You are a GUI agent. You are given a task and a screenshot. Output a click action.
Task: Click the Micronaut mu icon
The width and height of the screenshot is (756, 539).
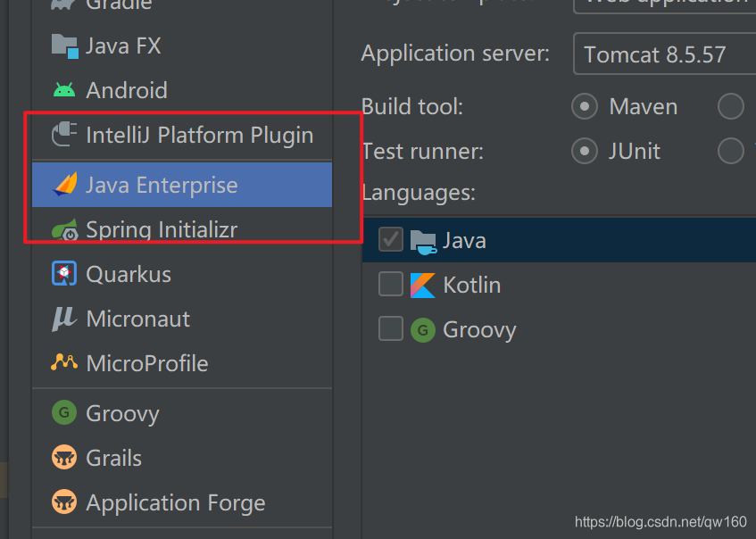pyautogui.click(x=64, y=319)
